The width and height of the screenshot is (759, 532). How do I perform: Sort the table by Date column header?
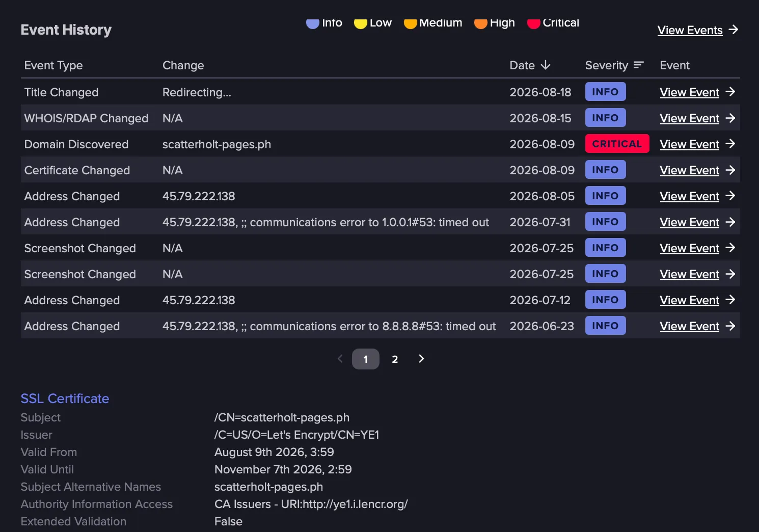click(522, 65)
